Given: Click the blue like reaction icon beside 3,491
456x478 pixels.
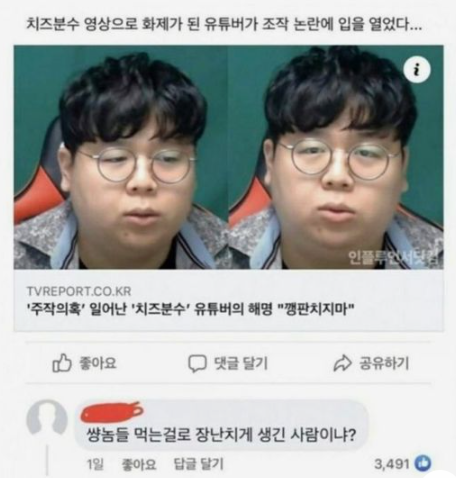Looking at the screenshot, I should pos(422,463).
